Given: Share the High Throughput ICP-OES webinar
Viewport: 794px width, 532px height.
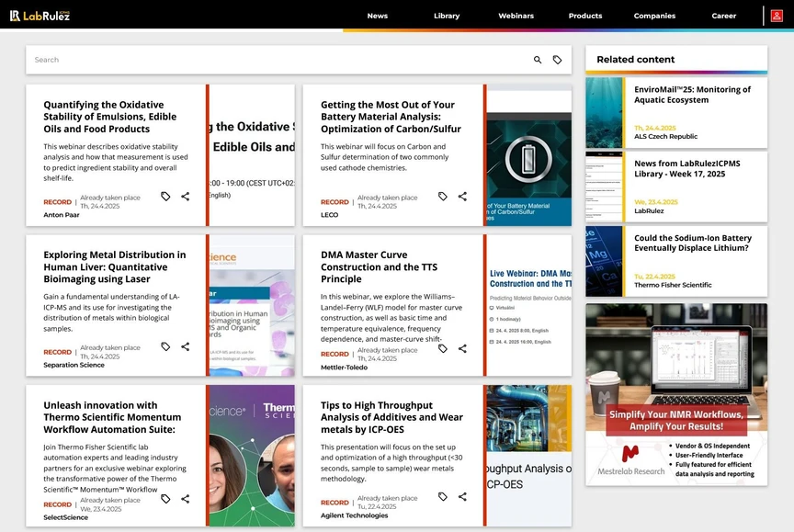Looking at the screenshot, I should pyautogui.click(x=462, y=497).
